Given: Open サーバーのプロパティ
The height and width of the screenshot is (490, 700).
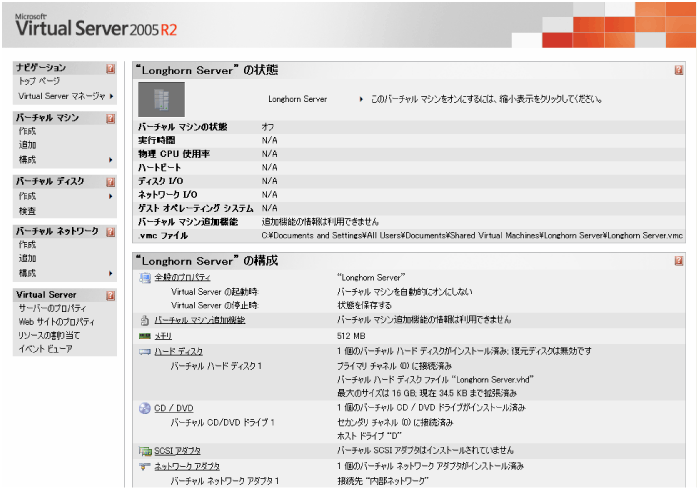Looking at the screenshot, I should 52,308.
